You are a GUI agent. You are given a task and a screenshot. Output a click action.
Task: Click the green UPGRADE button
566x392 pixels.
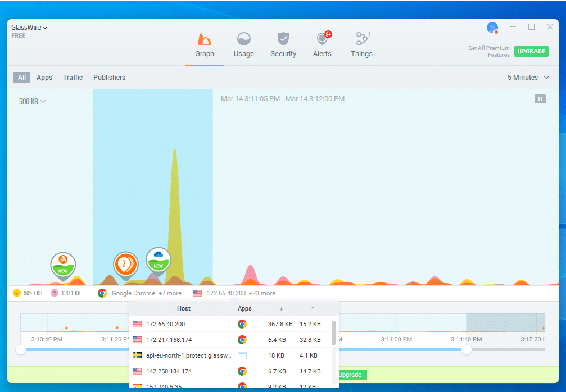point(531,51)
